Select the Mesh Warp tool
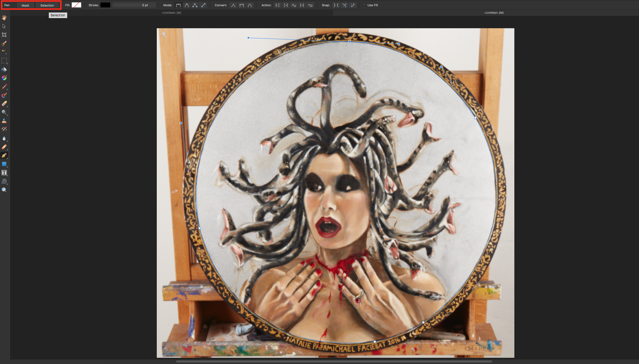Screen dimensions: 639x364 tap(4, 181)
